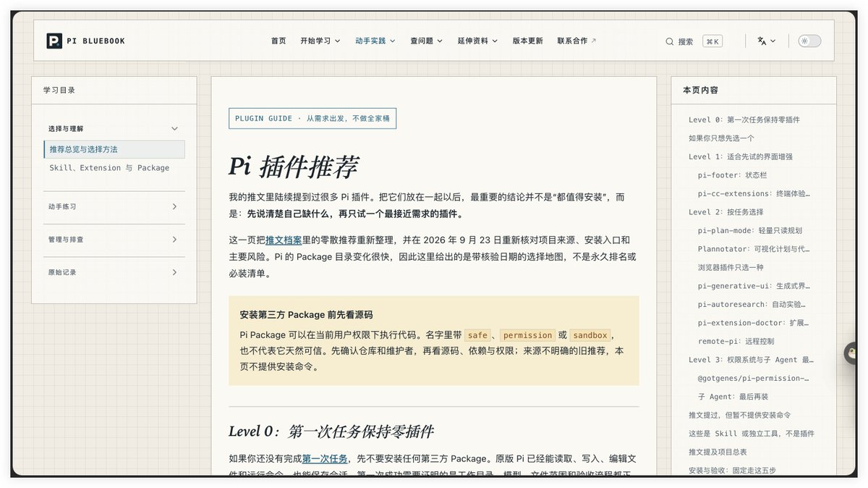Open the 开始学习 dropdown menu
Viewport: 868px width, 488px height.
[x=320, y=41]
